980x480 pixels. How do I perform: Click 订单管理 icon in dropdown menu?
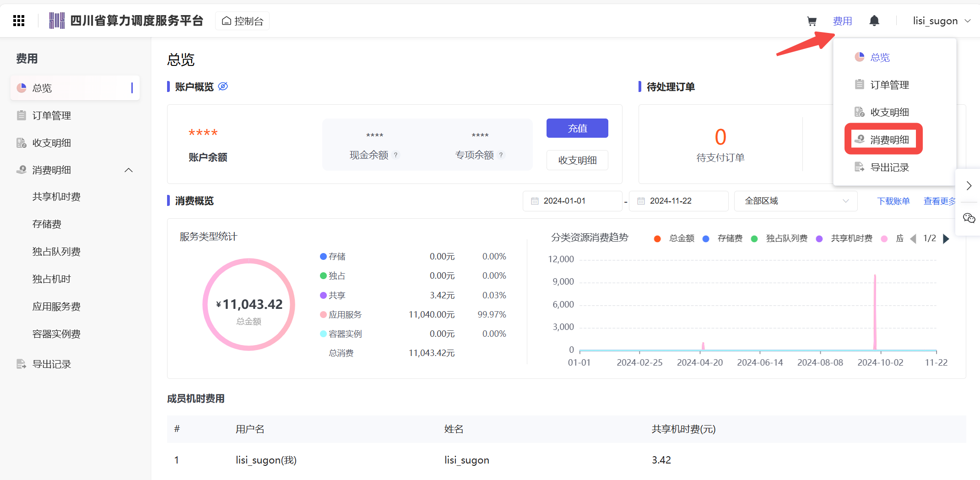[x=859, y=85]
